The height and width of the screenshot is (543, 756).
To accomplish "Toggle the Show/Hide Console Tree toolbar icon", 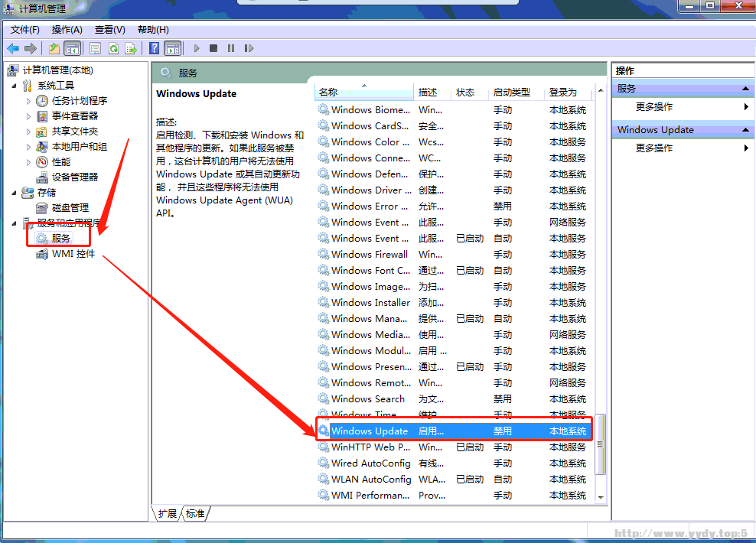I will coord(73,48).
